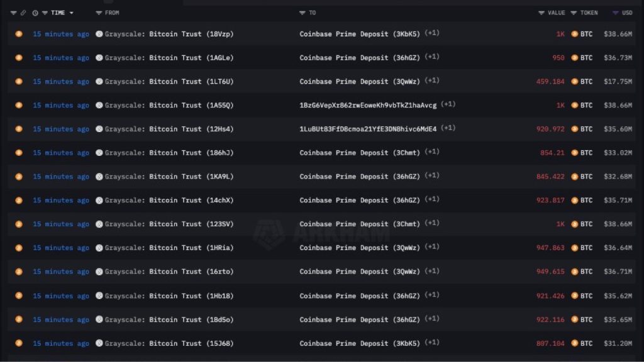Click the Bitcoin chain icon in the 123SV row

pyautogui.click(x=19, y=224)
